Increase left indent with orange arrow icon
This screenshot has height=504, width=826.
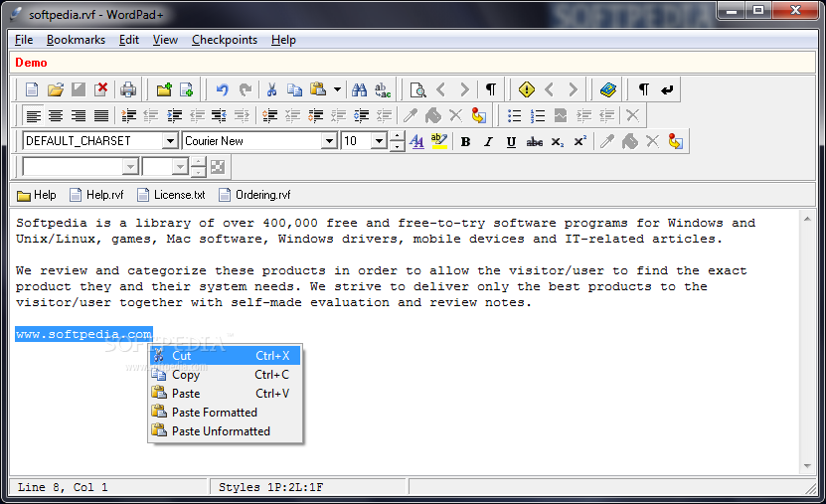pyautogui.click(x=128, y=115)
